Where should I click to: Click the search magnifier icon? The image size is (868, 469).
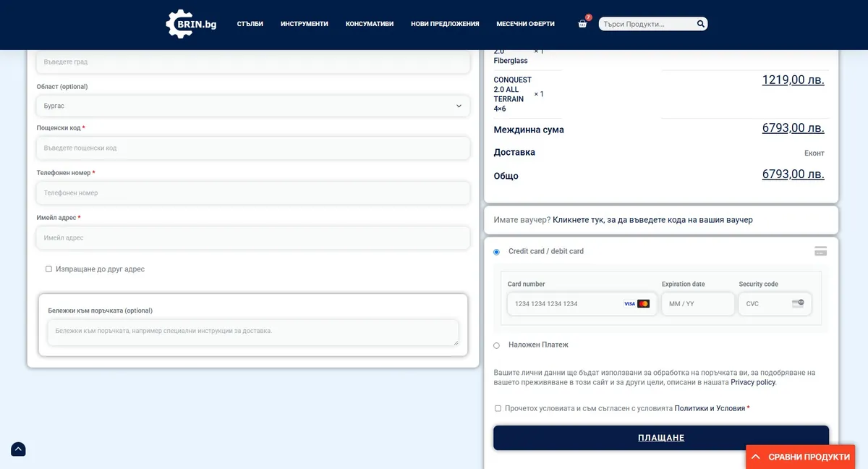click(700, 24)
